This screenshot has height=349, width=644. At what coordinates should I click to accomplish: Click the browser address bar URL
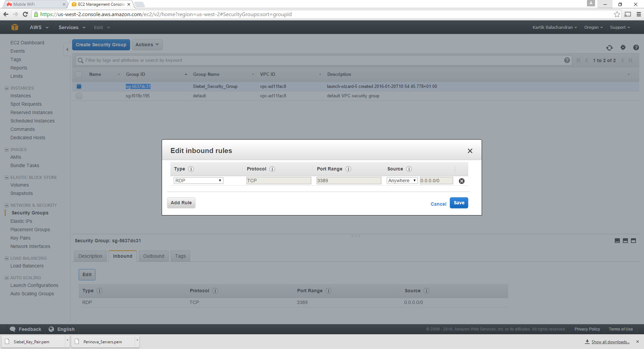coord(166,14)
